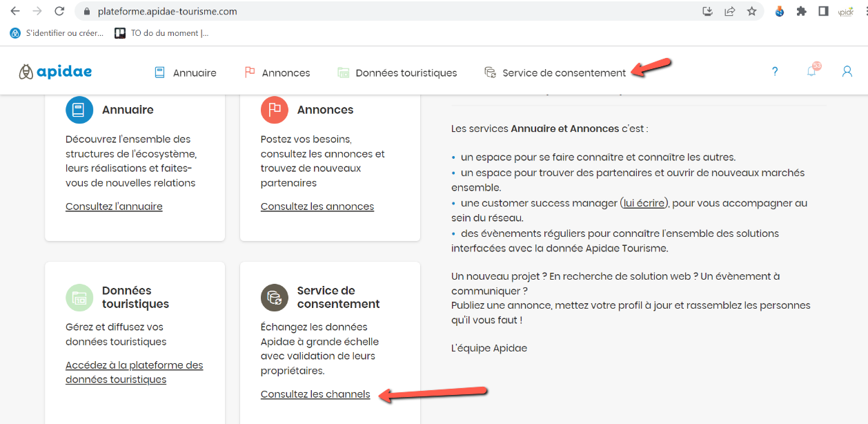
Task: Click the "lui écrire" link
Action: tap(644, 203)
